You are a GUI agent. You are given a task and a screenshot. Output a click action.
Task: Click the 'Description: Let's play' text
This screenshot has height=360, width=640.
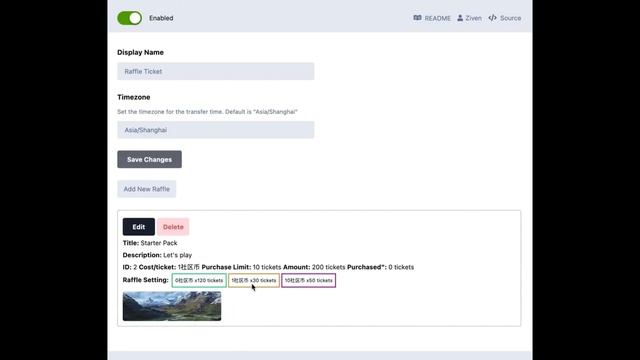point(157,255)
